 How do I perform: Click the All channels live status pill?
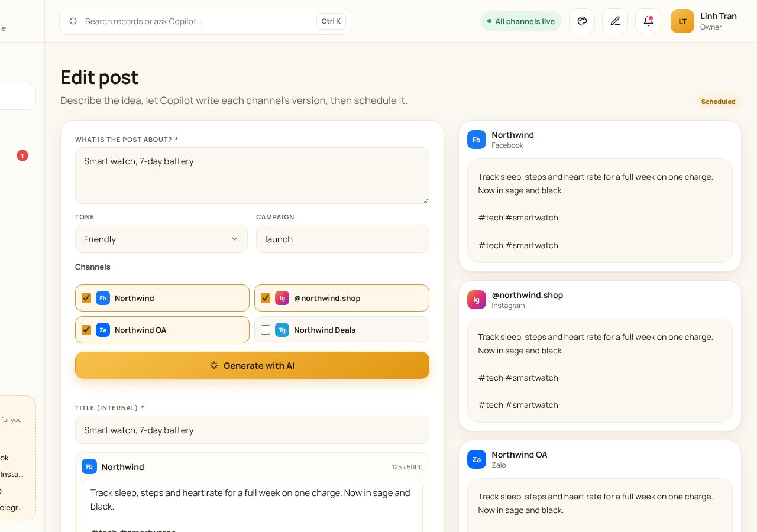pos(521,21)
